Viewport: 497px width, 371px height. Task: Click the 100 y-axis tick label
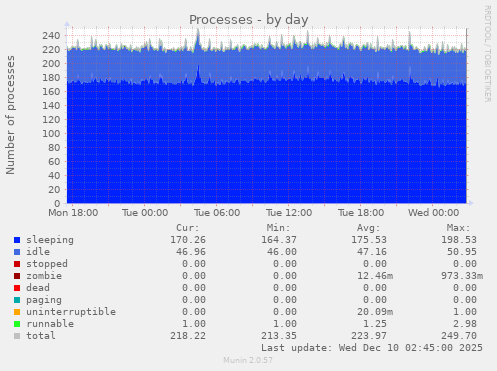click(51, 134)
